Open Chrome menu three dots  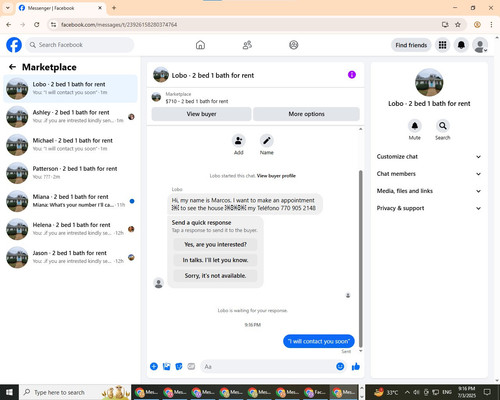tap(491, 25)
